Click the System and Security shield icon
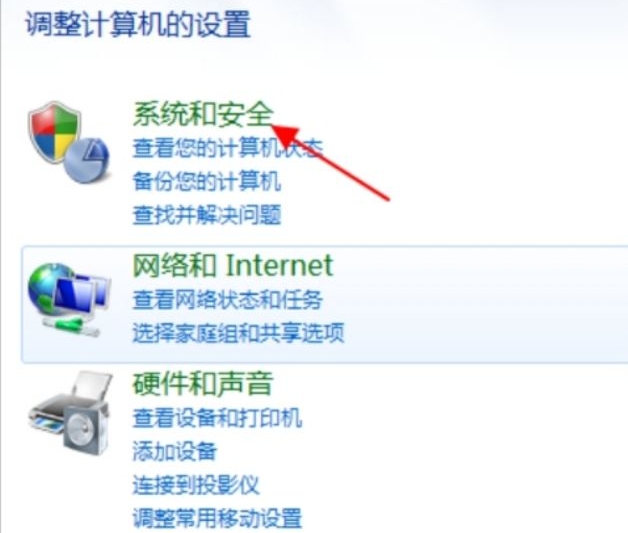The width and height of the screenshot is (628, 533). coord(54,133)
